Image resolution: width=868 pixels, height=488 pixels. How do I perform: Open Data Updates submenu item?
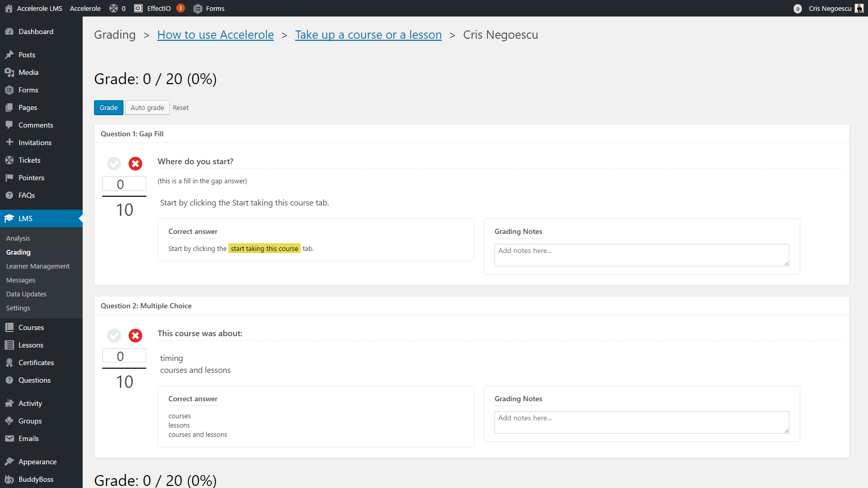[x=26, y=294]
